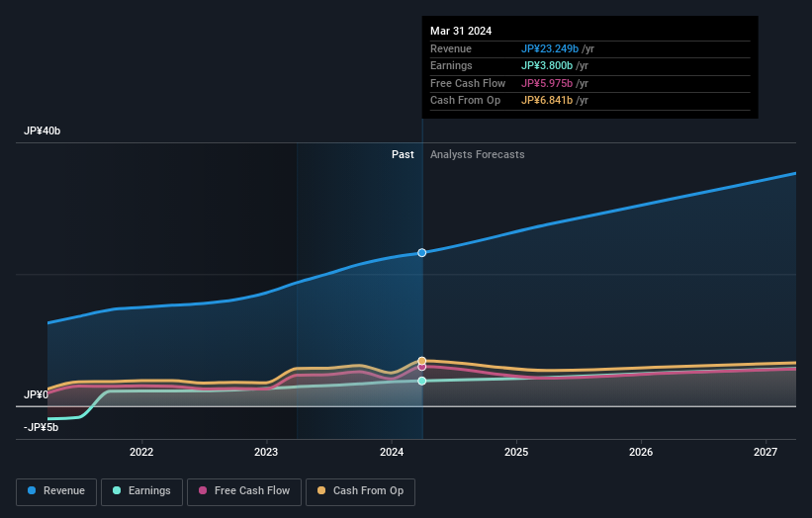Click the -JP¥5b y-axis label
The height and width of the screenshot is (518, 812).
[41, 427]
